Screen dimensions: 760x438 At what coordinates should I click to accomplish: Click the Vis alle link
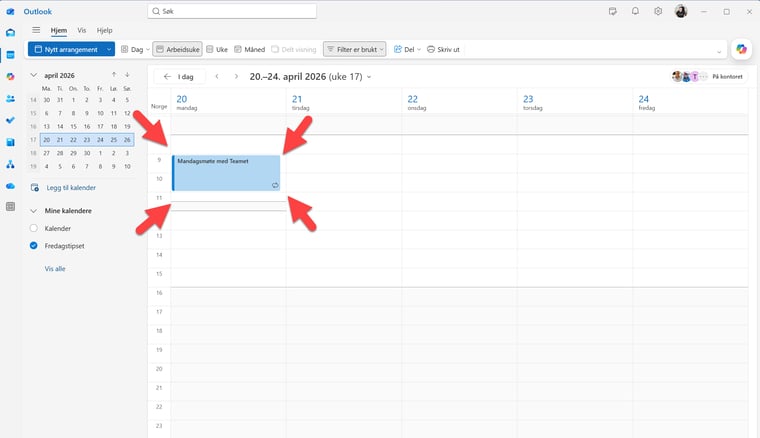55,269
